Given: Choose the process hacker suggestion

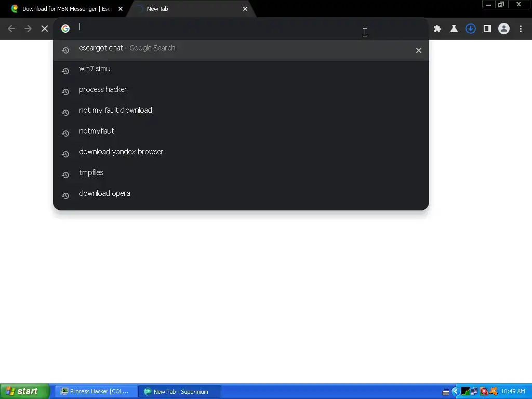Looking at the screenshot, I should point(241,91).
